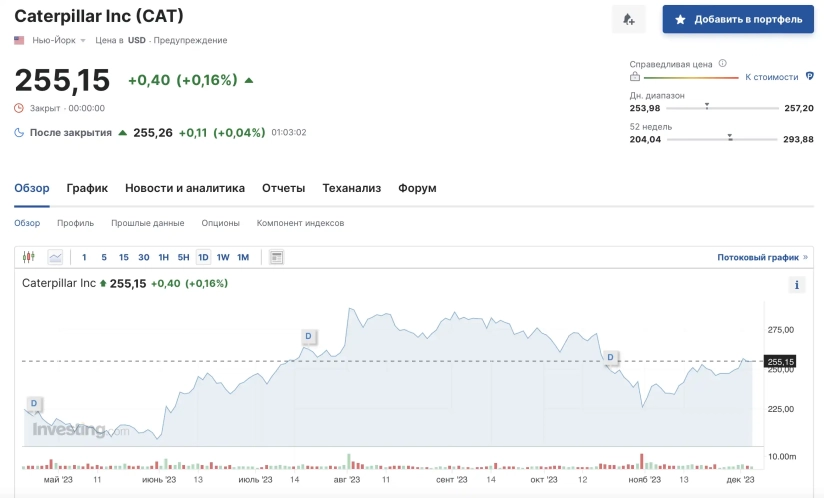
Task: Click the dividend marker in late October
Action: pos(610,357)
